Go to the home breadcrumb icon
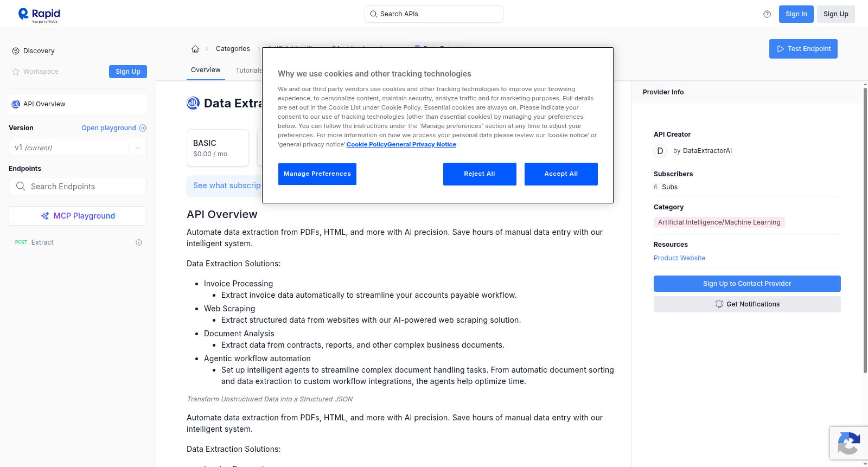Image resolution: width=868 pixels, height=467 pixels. pos(195,49)
